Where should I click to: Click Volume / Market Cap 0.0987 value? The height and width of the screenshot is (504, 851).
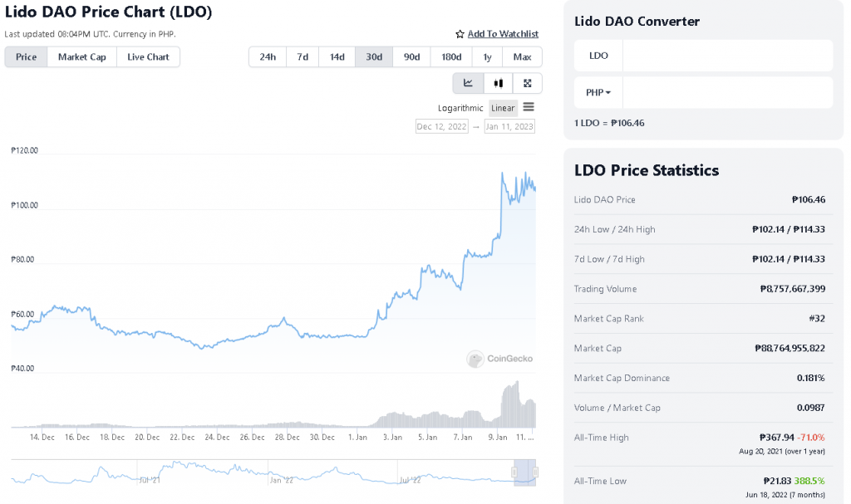point(811,408)
